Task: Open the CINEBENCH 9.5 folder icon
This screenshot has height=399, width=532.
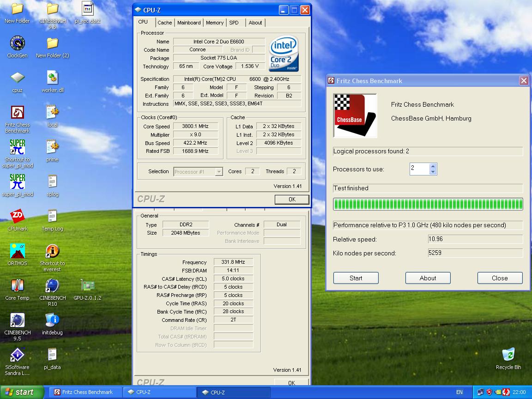Action: coord(52,15)
